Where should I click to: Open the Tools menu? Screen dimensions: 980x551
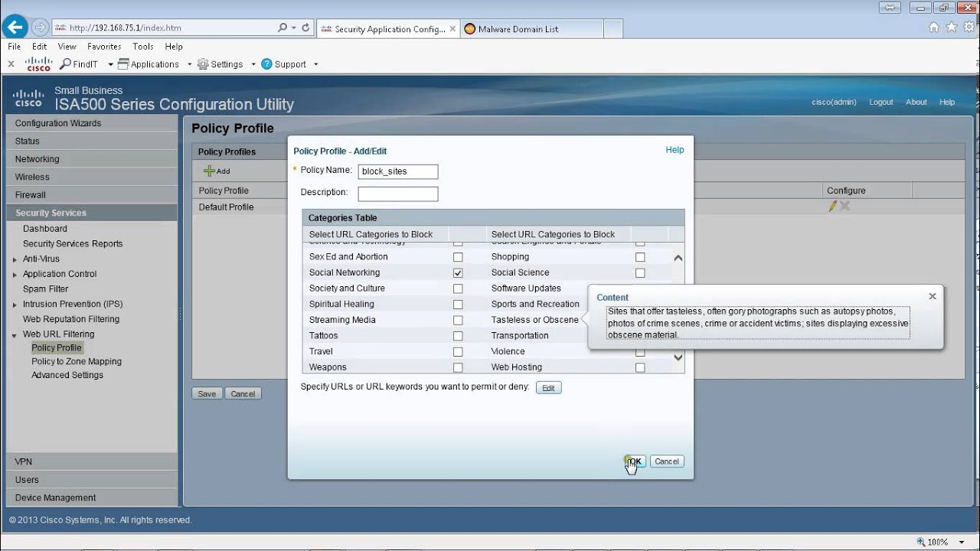[x=143, y=47]
